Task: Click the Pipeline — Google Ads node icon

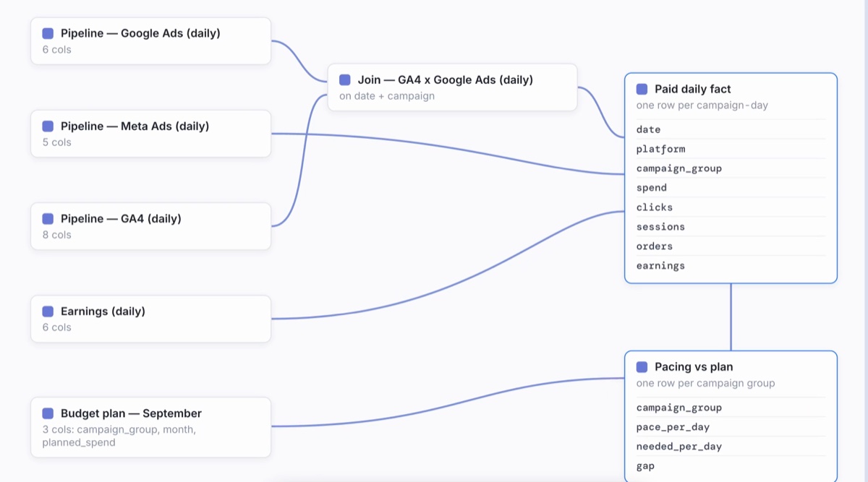Action: point(48,33)
